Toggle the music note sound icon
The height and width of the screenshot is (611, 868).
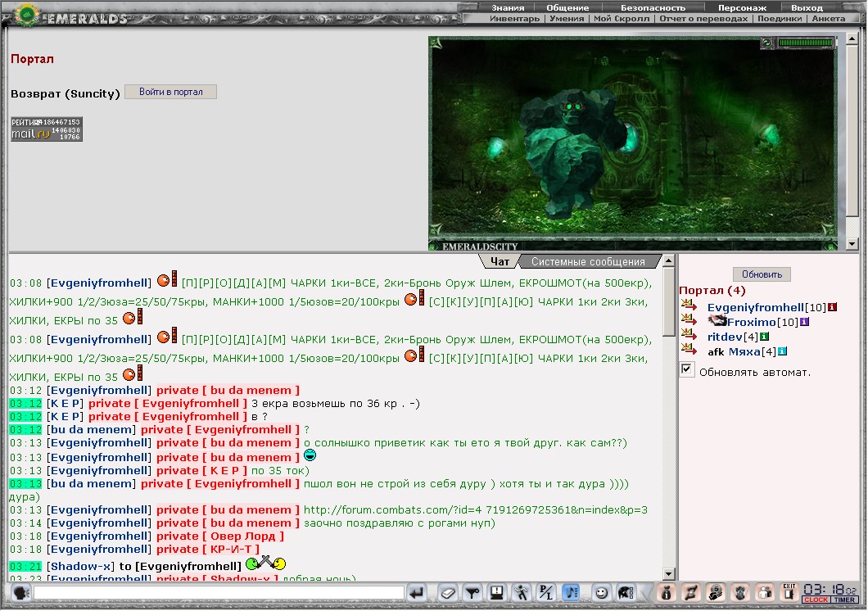click(x=571, y=593)
